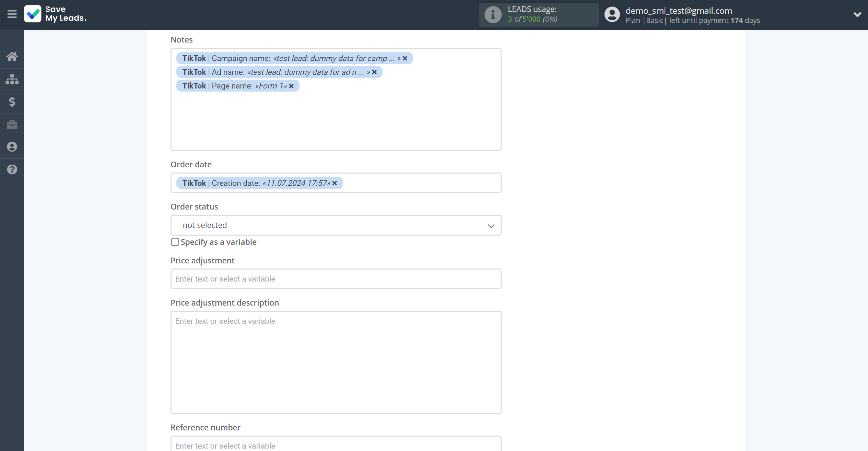Open the help question mark icon
868x451 pixels.
coord(12,169)
